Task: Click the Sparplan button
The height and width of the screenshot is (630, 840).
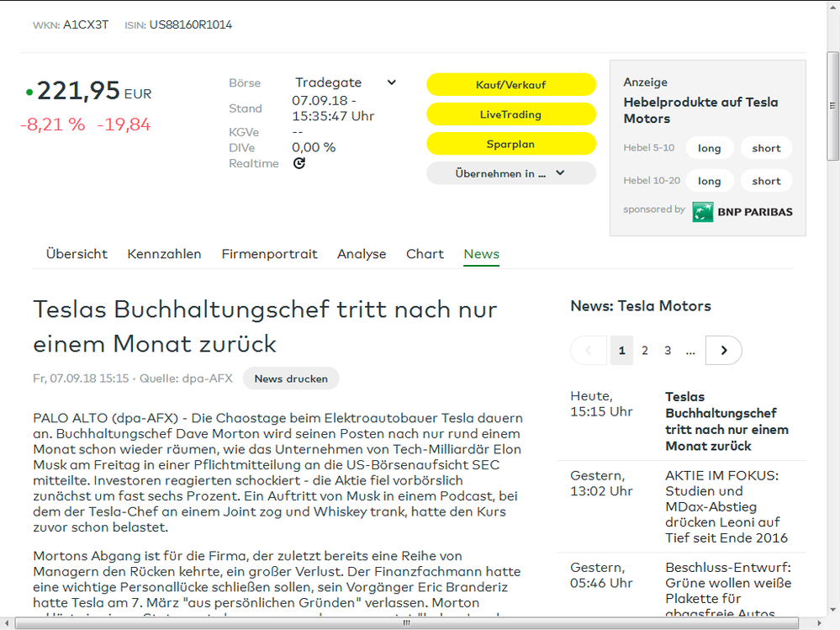Action: pyautogui.click(x=511, y=144)
